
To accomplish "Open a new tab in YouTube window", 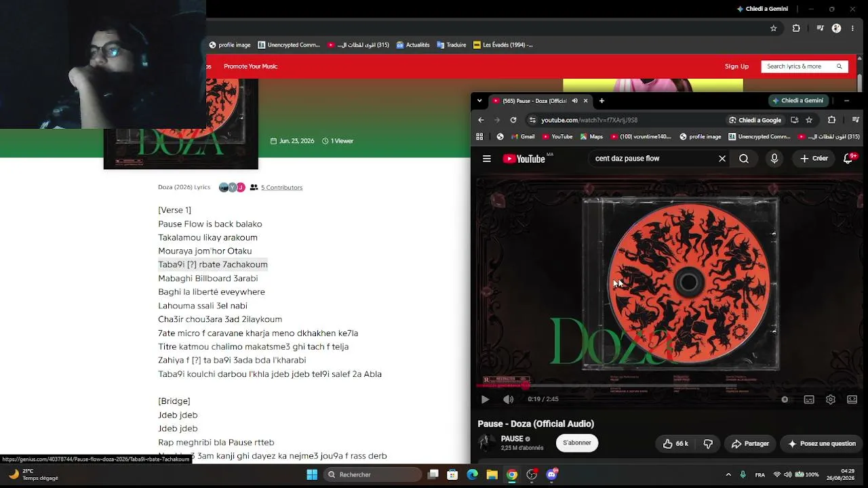I will pyautogui.click(x=601, y=101).
